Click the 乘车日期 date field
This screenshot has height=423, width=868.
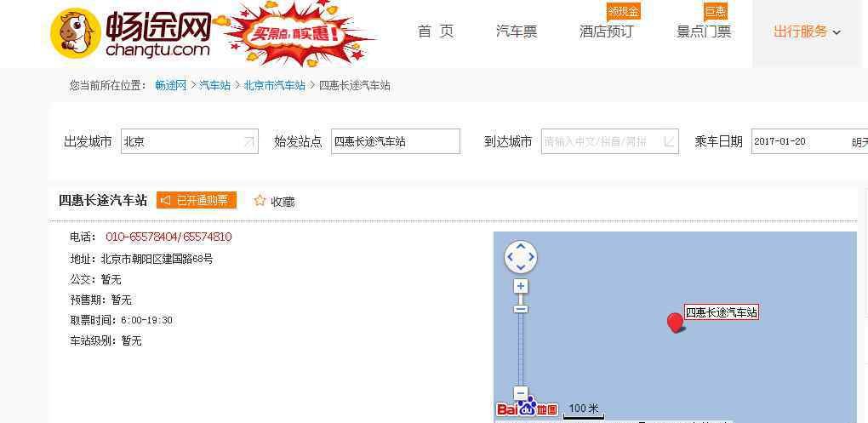click(809, 141)
